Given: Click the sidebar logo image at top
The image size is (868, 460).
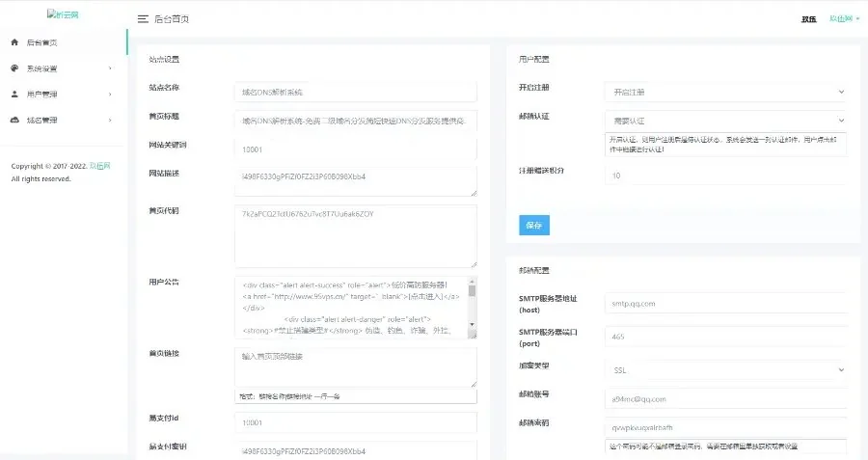Looking at the screenshot, I should [63, 14].
